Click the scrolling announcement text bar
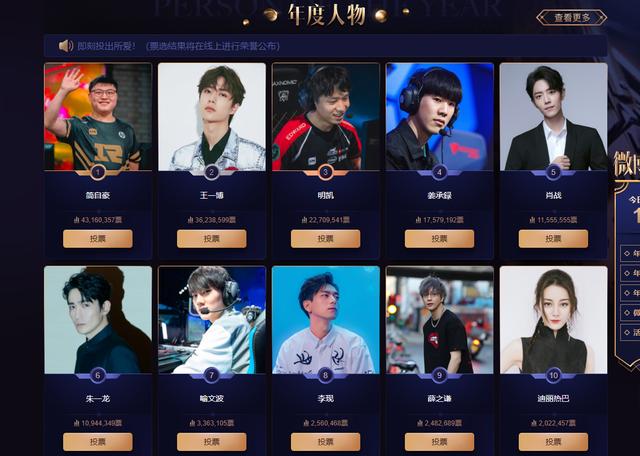 [325, 46]
